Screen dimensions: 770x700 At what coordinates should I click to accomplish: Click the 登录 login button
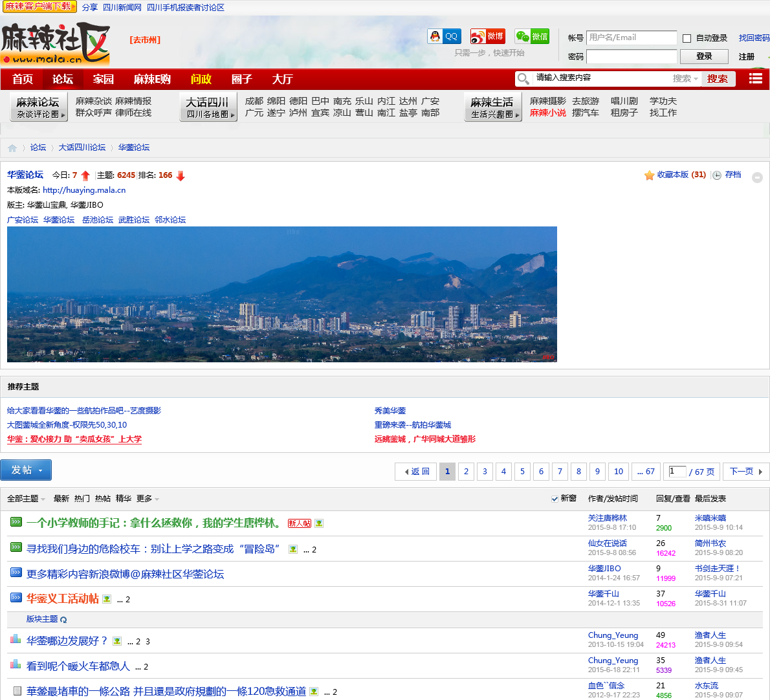point(704,56)
